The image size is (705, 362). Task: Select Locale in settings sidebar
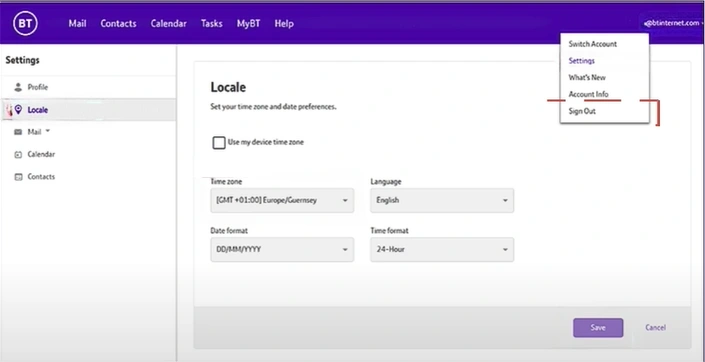(x=88, y=109)
